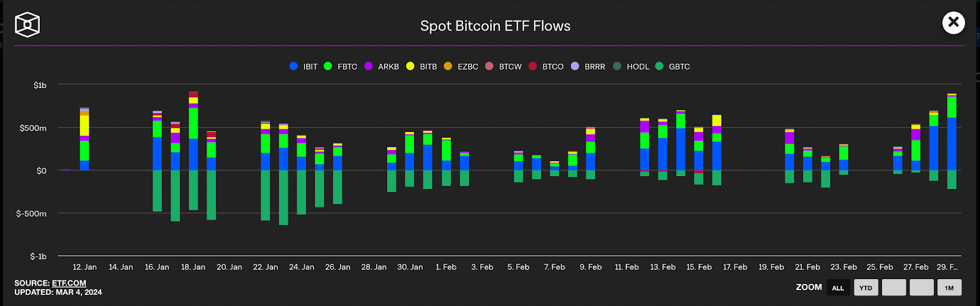
Task: Toggle IBIT series in the legend
Action: 303,66
